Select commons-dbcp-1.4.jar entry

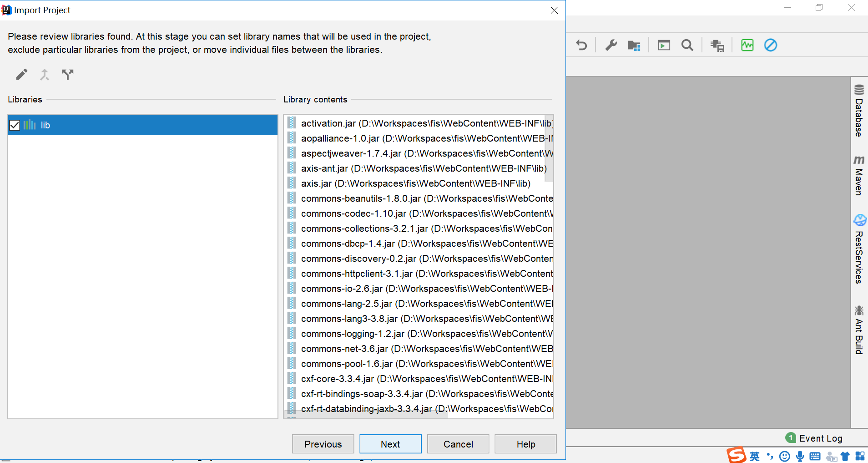[x=420, y=244]
